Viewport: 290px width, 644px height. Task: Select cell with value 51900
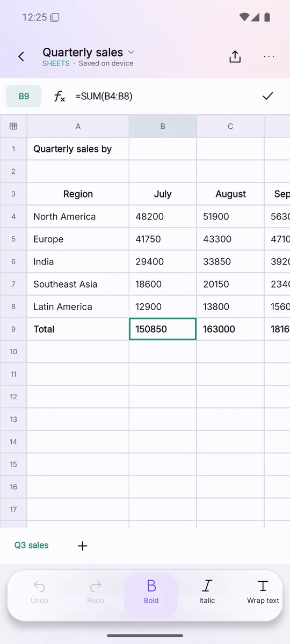pos(230,216)
